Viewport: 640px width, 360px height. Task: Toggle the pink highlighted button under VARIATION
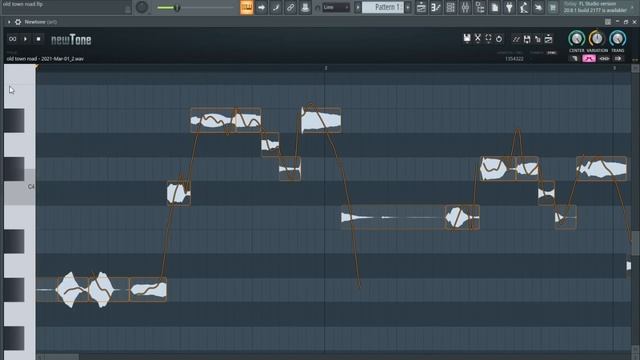[x=589, y=59]
